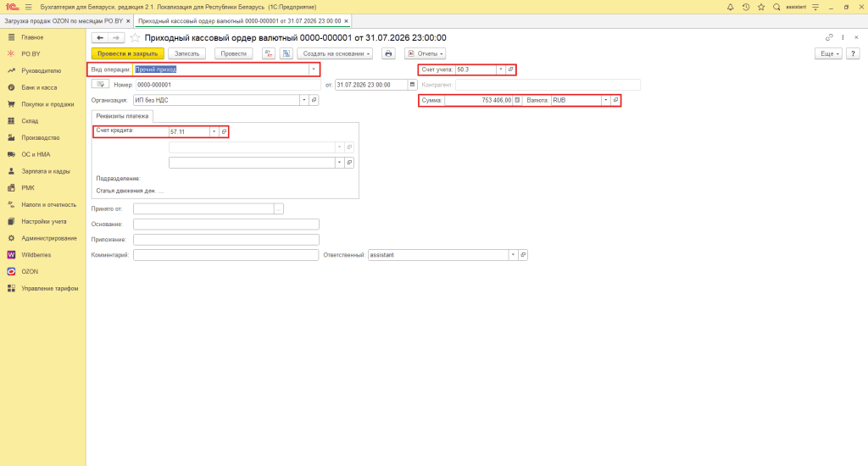Open Создать на основании dropdown
The height and width of the screenshot is (466, 868).
coord(335,53)
